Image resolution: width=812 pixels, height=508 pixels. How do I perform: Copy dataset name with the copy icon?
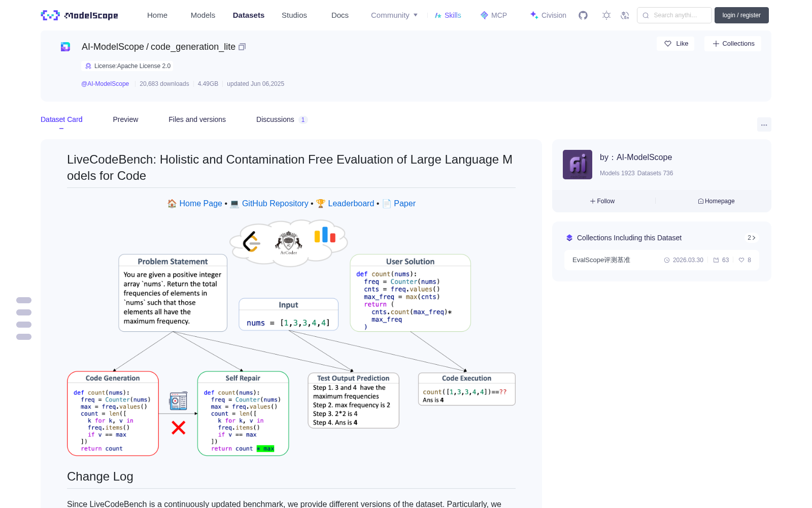coord(242,47)
